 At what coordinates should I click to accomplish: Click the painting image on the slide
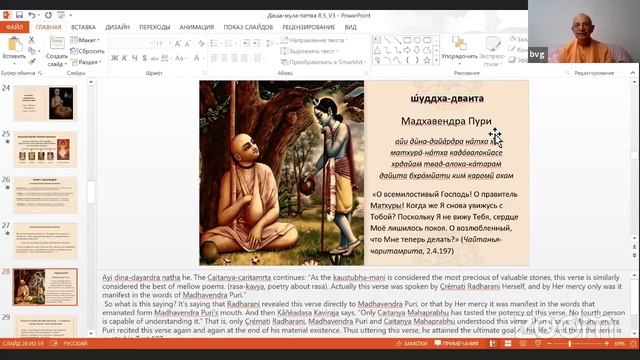click(282, 173)
